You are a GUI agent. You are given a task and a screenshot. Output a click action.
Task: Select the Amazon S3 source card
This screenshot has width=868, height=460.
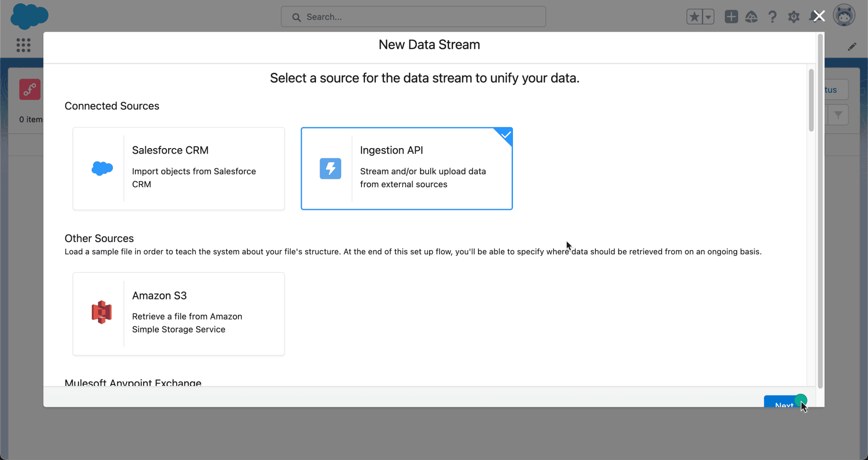179,314
